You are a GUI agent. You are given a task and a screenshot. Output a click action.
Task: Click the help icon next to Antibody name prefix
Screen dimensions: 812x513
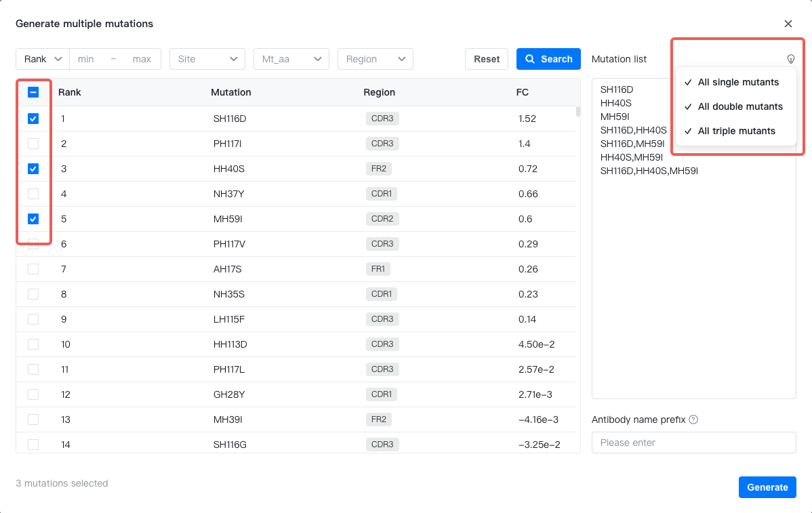coord(693,419)
